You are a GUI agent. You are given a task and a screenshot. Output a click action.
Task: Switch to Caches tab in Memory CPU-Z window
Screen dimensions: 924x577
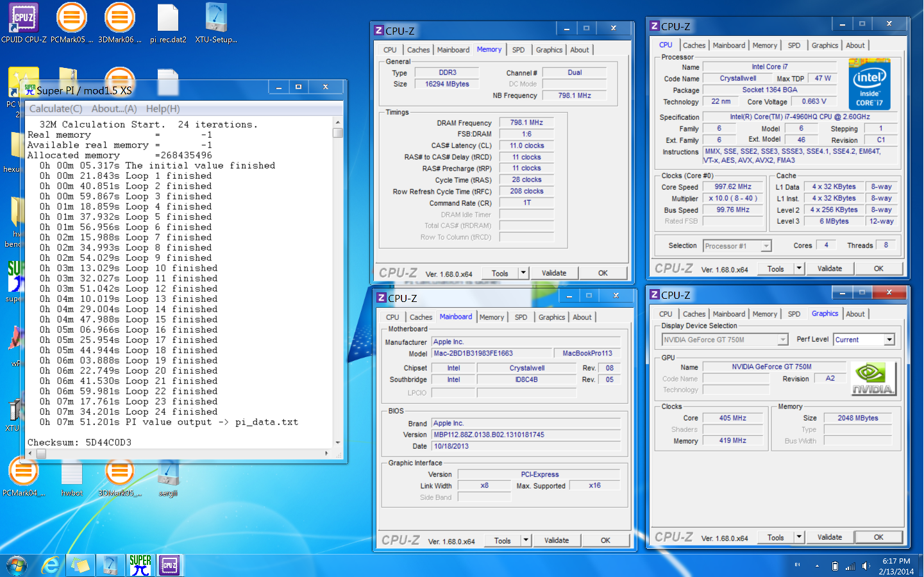click(418, 50)
